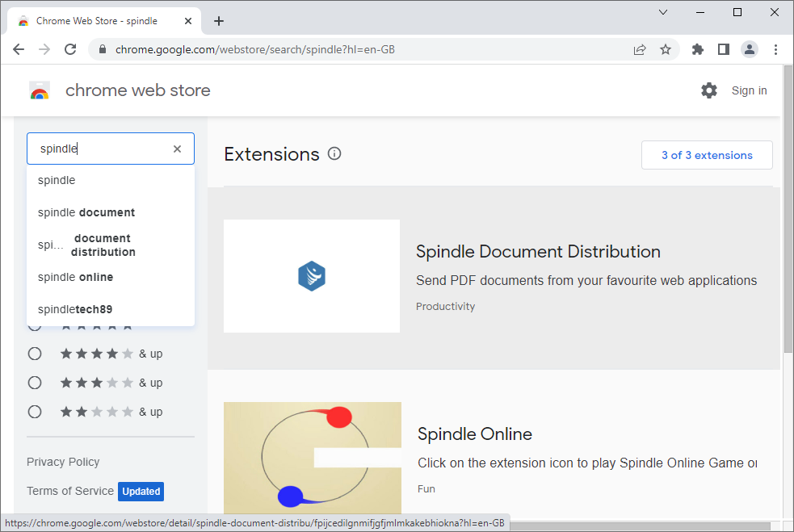Open the Spindle Document Distribution title

click(538, 252)
